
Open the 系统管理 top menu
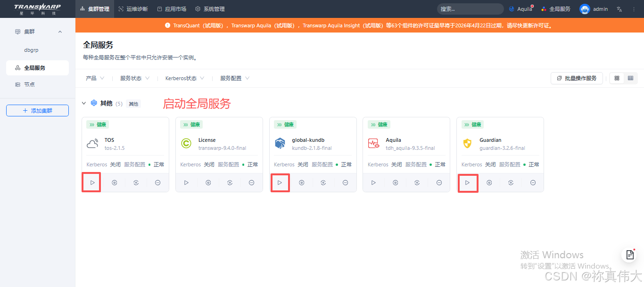pyautogui.click(x=210, y=9)
